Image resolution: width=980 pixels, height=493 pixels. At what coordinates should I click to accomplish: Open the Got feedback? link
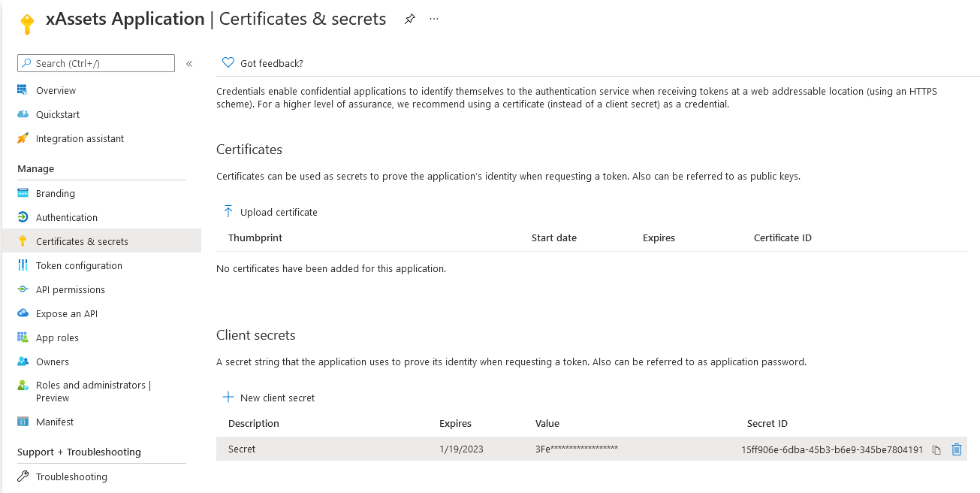pos(261,63)
